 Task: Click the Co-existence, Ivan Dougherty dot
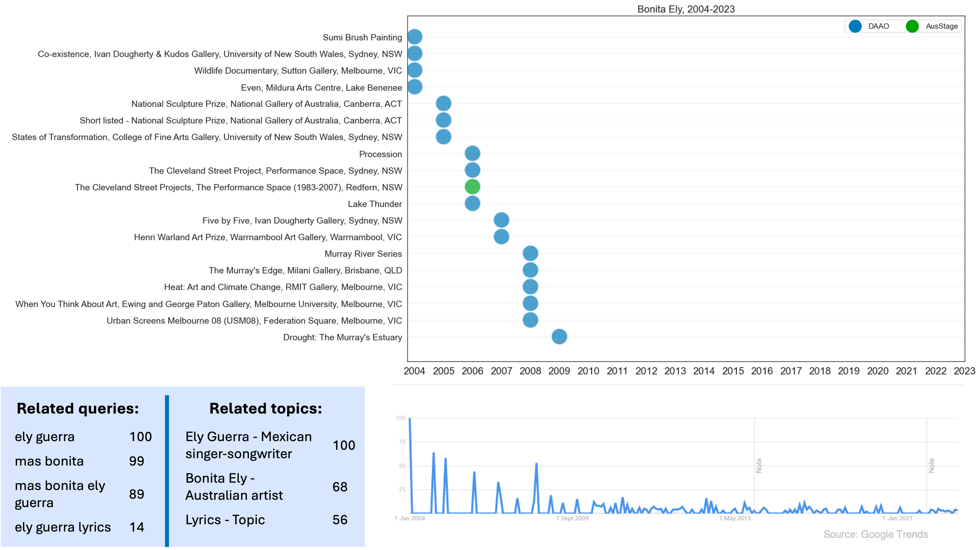tap(415, 54)
